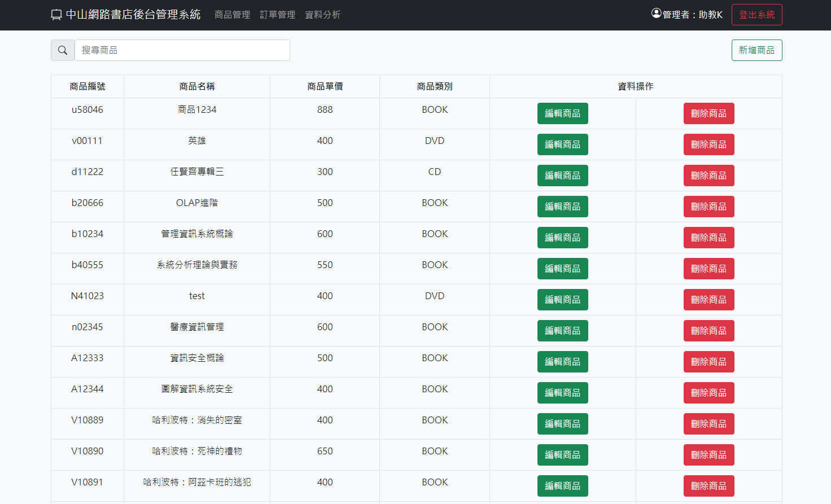
Task: Click the bookstore logo monitor icon
Action: click(x=56, y=15)
